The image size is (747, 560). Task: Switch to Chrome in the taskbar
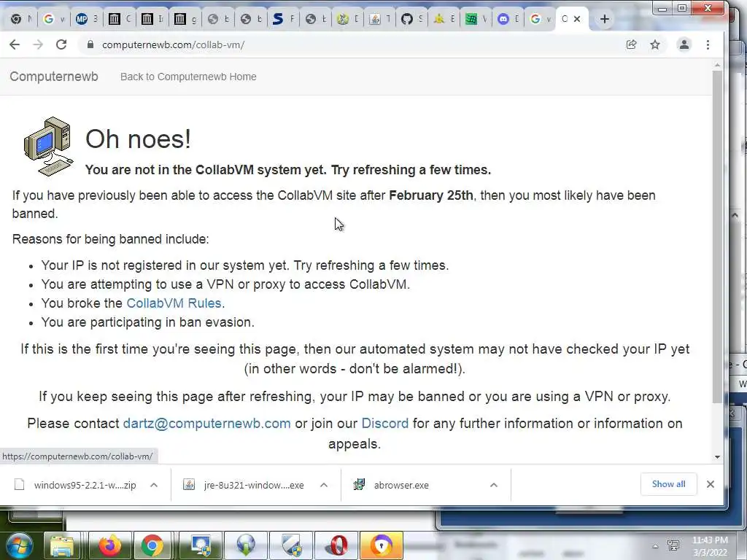pyautogui.click(x=152, y=545)
